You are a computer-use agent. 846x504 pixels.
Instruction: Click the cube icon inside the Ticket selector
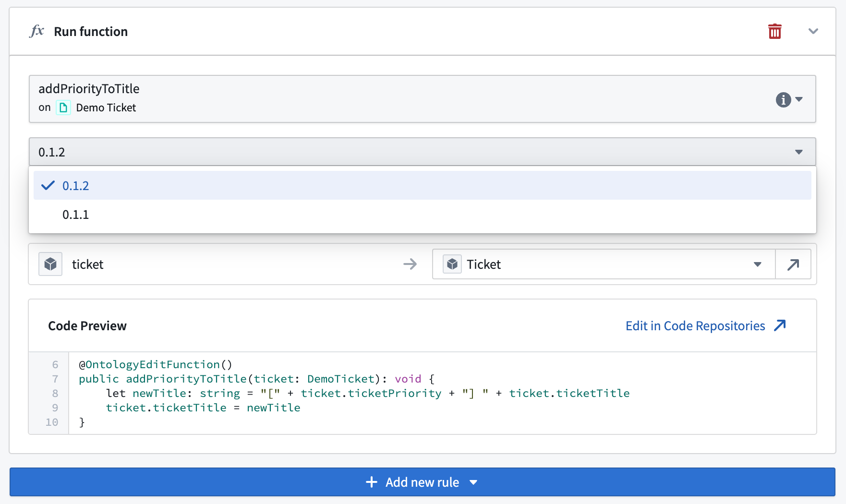tap(452, 264)
